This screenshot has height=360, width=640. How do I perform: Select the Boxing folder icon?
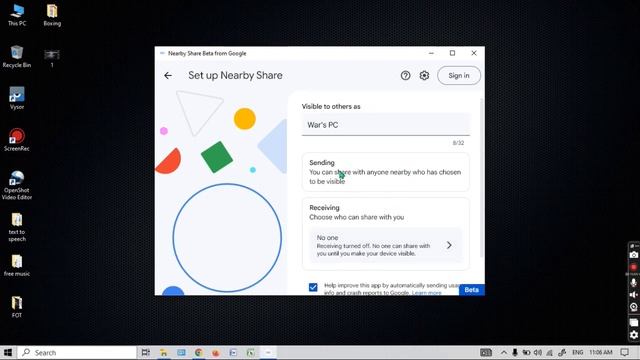[x=52, y=15]
